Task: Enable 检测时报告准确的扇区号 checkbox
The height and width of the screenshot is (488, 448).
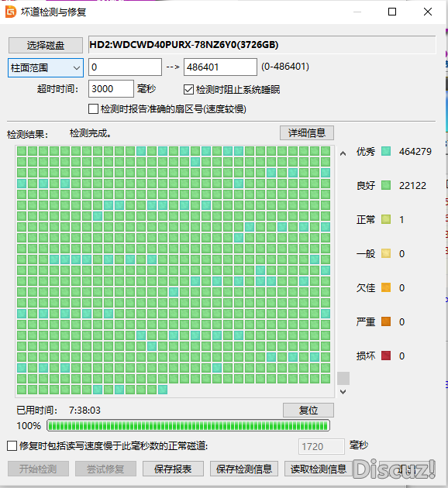Action: [x=94, y=109]
